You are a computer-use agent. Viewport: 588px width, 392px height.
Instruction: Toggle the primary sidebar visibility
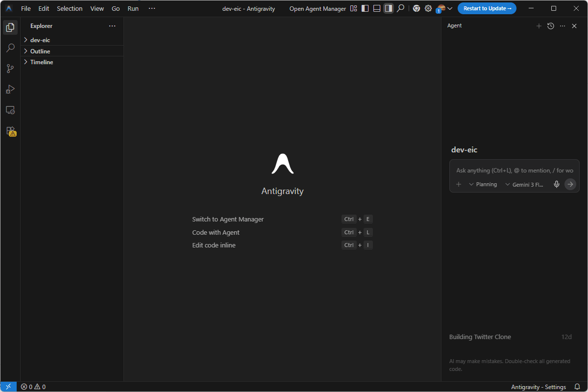click(x=365, y=8)
